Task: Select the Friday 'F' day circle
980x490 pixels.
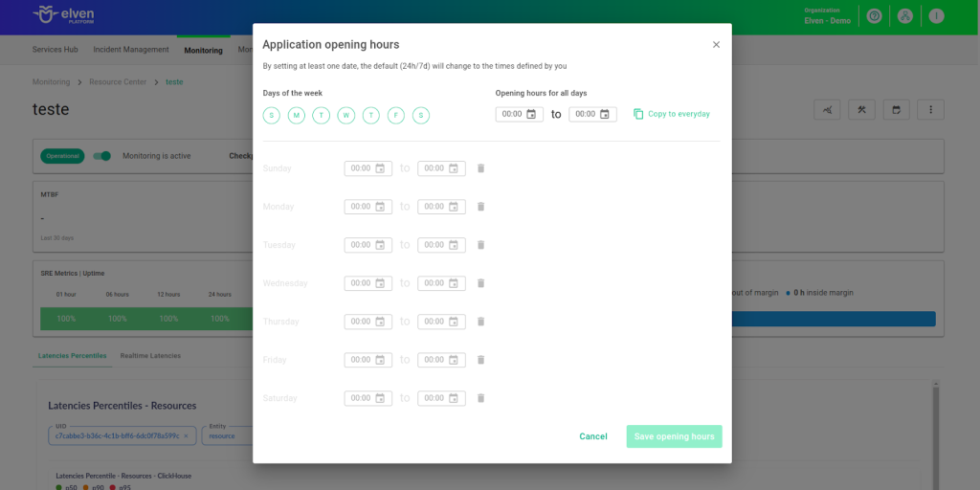Action: tap(396, 116)
